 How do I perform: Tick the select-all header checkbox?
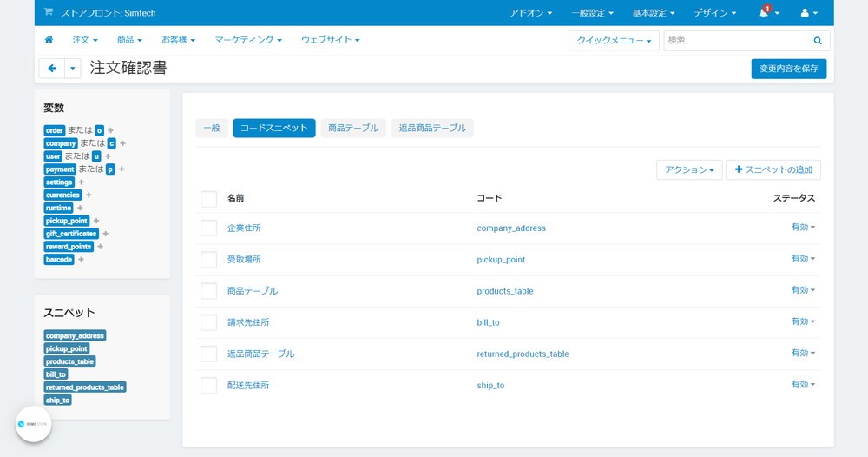tap(208, 198)
